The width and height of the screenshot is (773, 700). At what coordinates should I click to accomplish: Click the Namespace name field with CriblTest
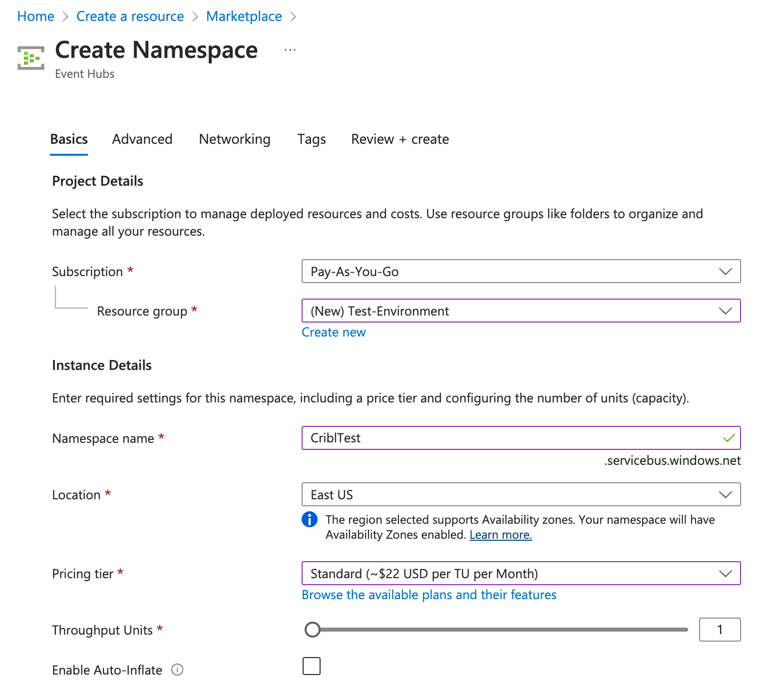(x=521, y=438)
